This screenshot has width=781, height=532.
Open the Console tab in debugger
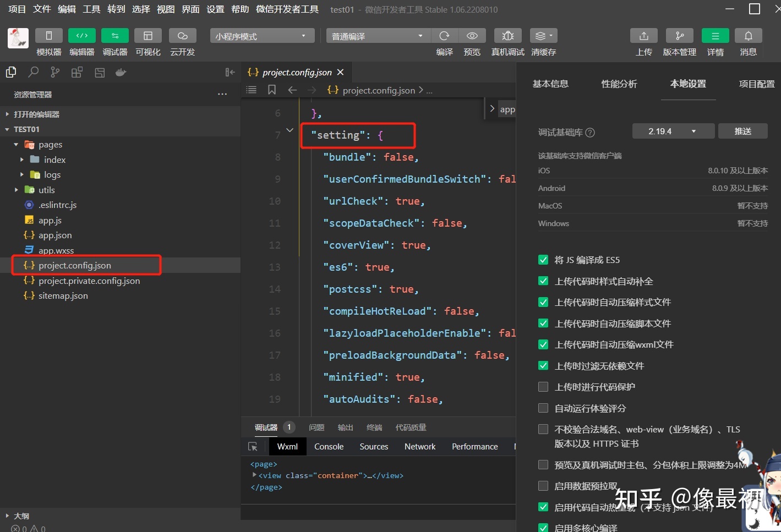click(329, 447)
